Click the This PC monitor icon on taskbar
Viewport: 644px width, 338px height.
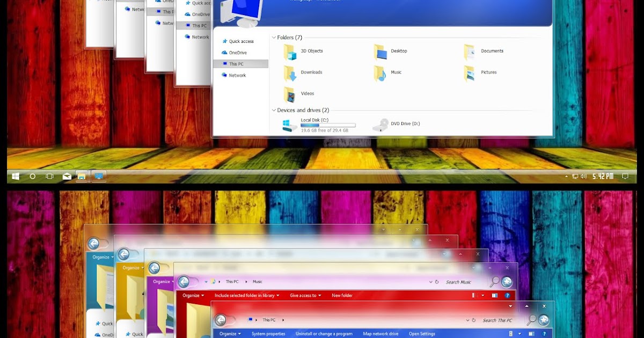pyautogui.click(x=99, y=176)
